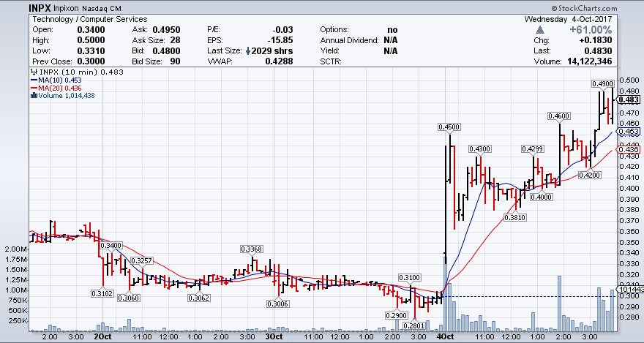The width and height of the screenshot is (644, 343).
Task: Click the 0.4600 price callout
Action: pyautogui.click(x=560, y=116)
